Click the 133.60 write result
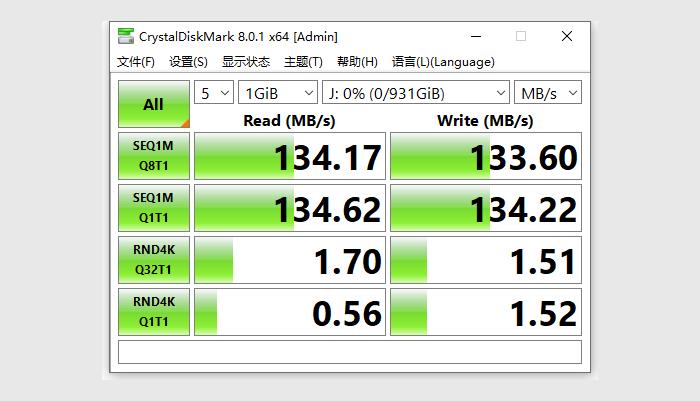 tap(486, 156)
